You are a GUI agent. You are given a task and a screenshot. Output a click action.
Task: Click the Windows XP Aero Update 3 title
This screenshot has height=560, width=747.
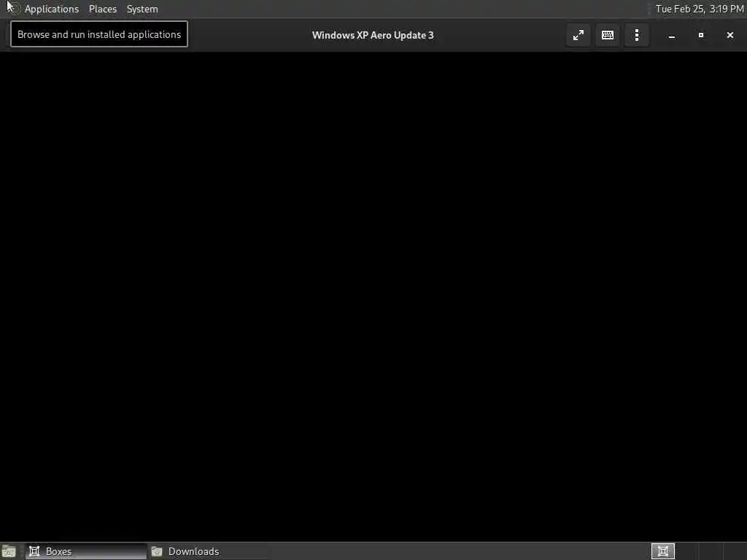click(x=373, y=35)
